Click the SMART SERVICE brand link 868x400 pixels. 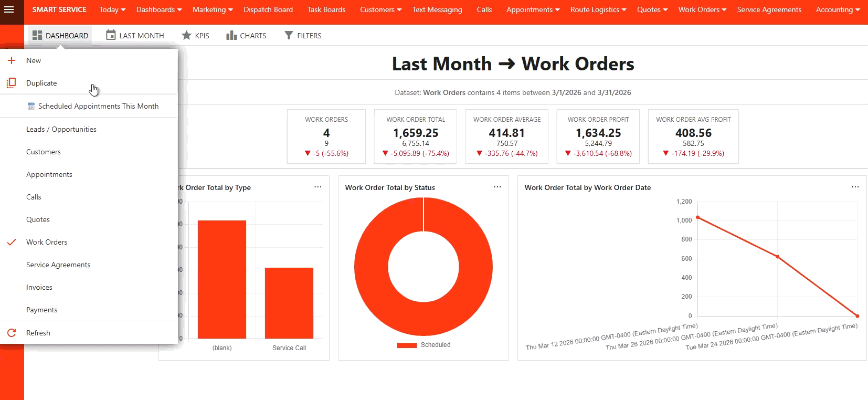click(x=59, y=9)
